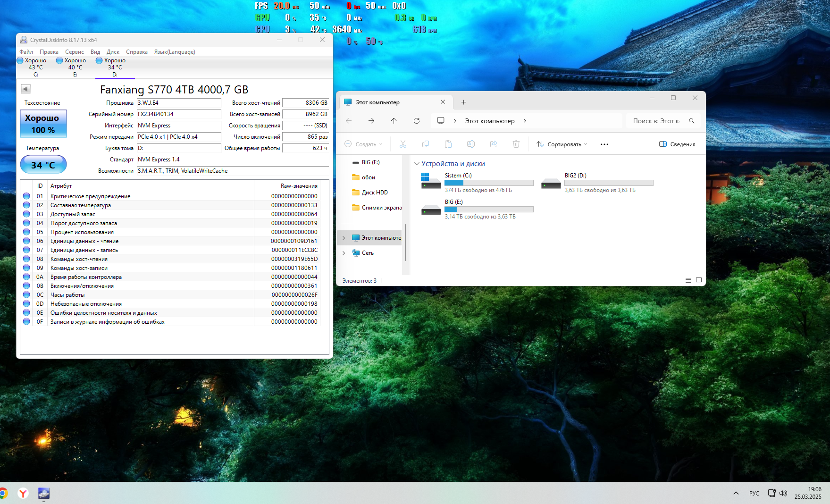
Task: Click the Атрибут column header
Action: coord(151,186)
